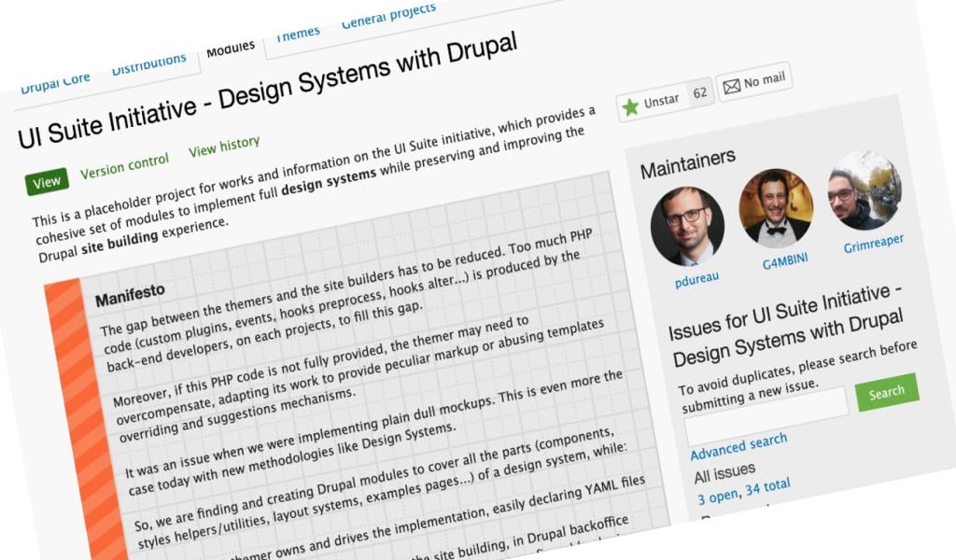Click the 'Moreover, if this PHP code' paragraph

[359, 379]
